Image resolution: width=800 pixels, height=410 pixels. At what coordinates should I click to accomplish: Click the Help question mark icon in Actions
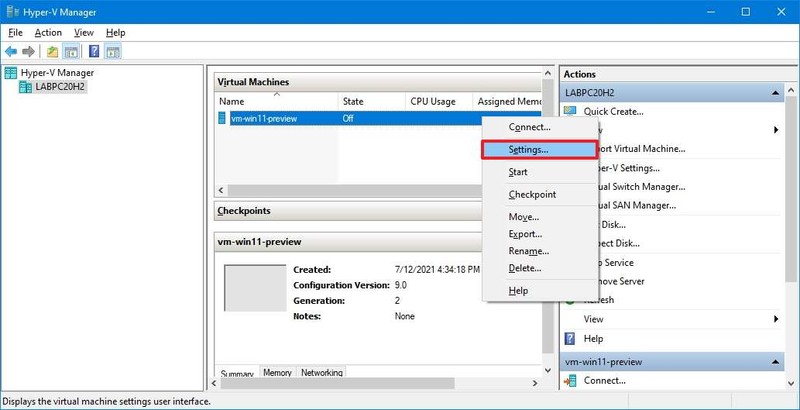(x=570, y=338)
